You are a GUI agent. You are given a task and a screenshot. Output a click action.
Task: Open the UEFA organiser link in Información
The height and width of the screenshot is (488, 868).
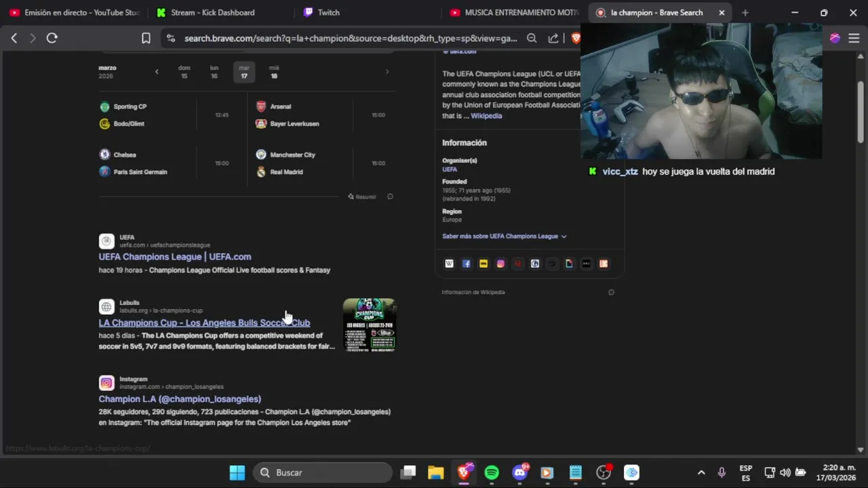coord(450,169)
